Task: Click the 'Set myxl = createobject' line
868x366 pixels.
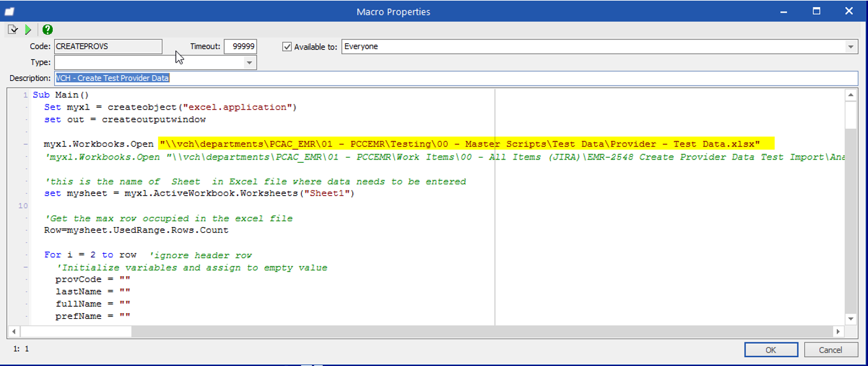Action: click(171, 107)
